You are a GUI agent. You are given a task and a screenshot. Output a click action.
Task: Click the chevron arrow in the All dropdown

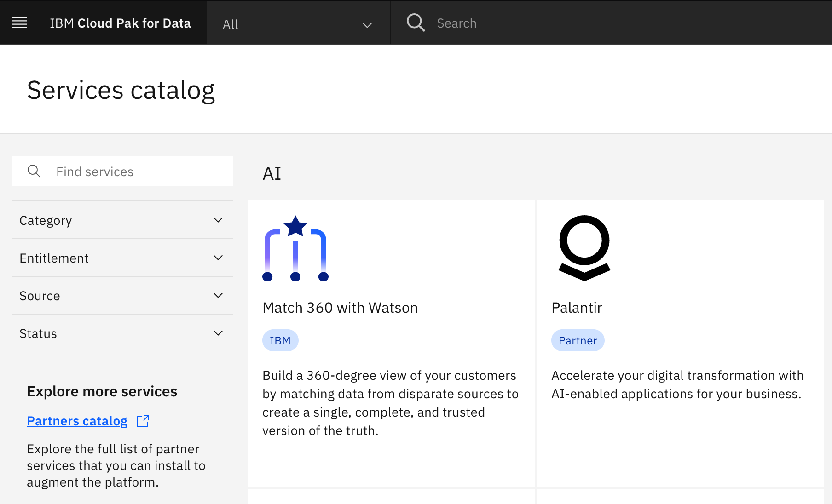(367, 25)
